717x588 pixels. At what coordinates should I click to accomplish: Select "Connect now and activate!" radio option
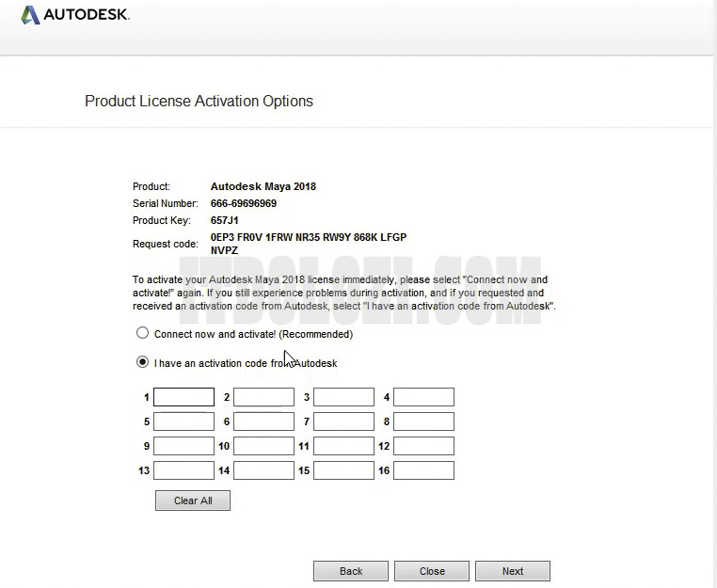(x=143, y=333)
